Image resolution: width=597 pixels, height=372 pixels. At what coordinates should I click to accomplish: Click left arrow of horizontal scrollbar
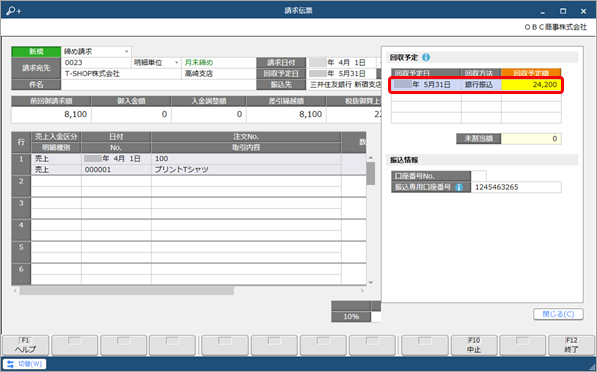15,291
